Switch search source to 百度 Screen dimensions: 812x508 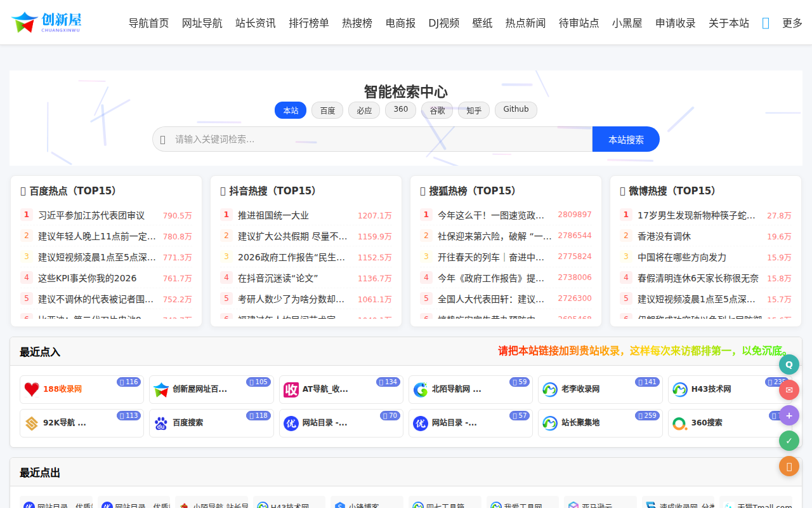[327, 110]
